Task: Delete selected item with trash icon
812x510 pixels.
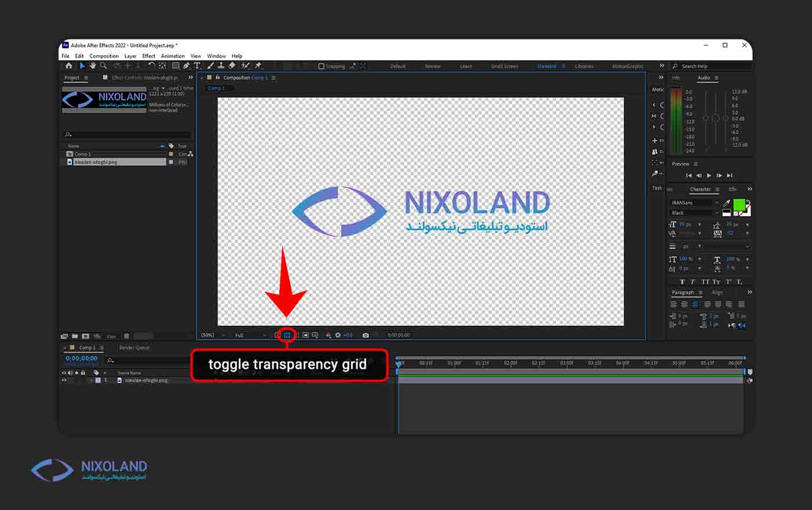Action: (x=126, y=336)
